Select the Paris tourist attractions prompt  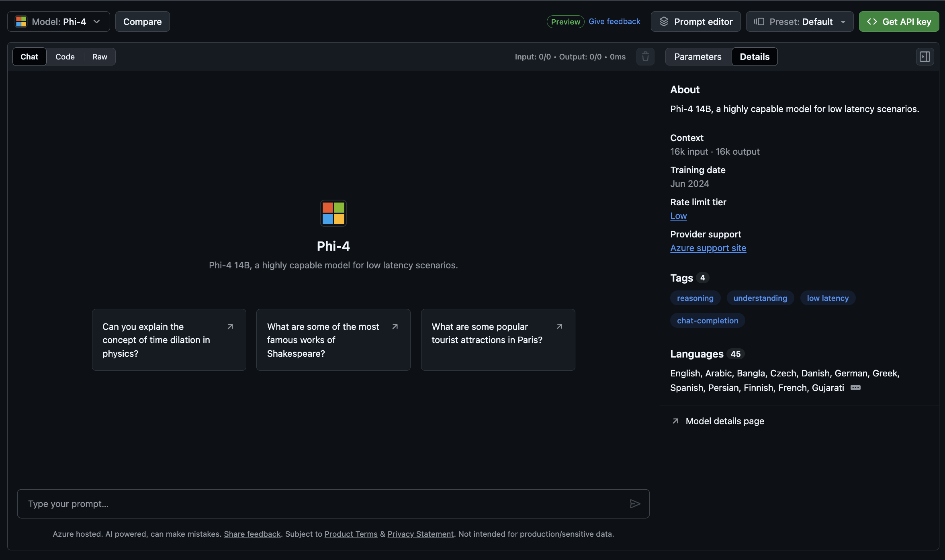coord(498,340)
